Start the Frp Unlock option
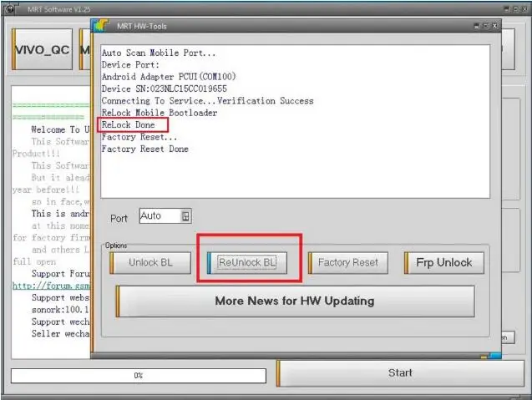Image resolution: width=532 pixels, height=400 pixels. click(443, 262)
